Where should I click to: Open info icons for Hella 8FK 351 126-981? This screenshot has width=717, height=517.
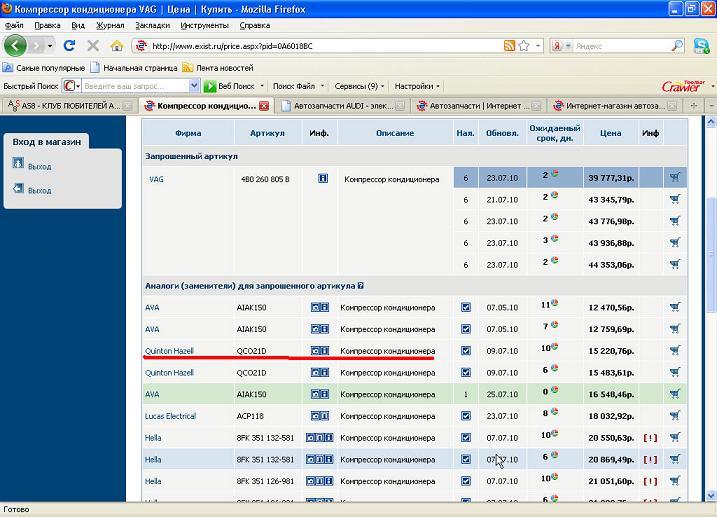(320, 481)
